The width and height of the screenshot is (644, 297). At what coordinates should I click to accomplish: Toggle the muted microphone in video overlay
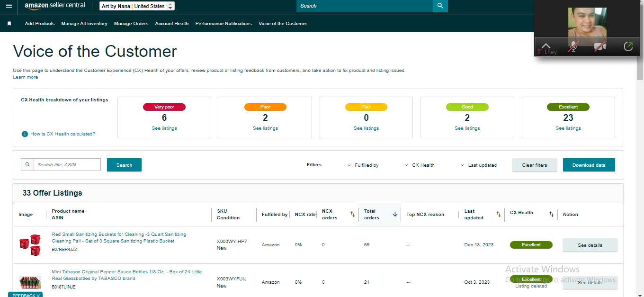coord(573,46)
